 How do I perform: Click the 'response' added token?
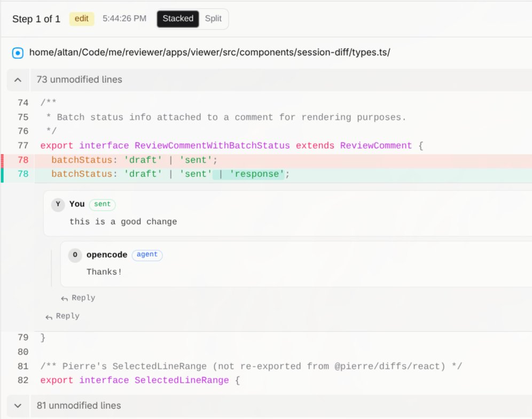tap(256, 174)
